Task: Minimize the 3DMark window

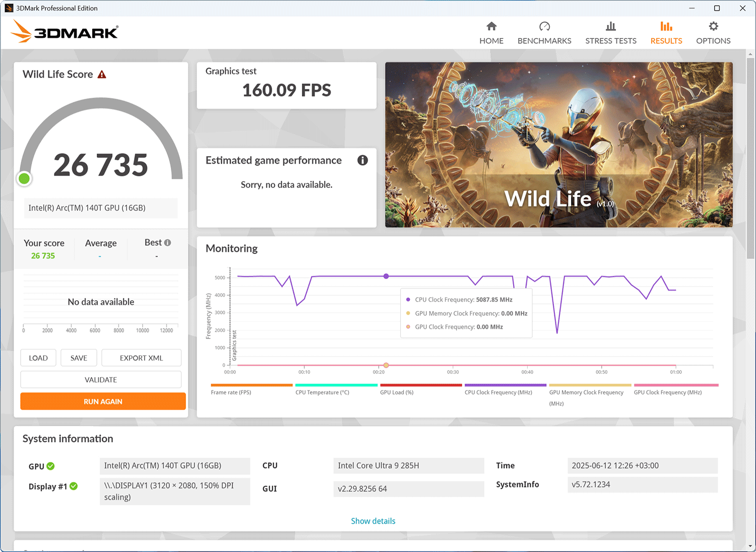Action: click(692, 8)
